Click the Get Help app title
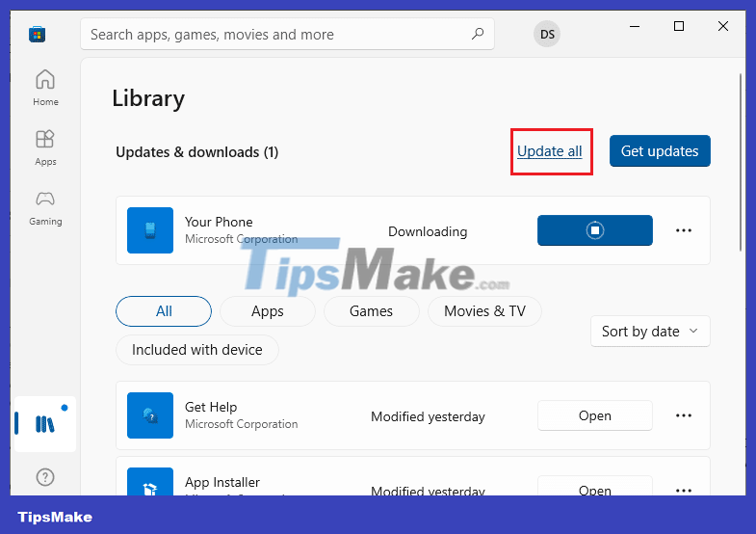756x534 pixels. (x=211, y=407)
